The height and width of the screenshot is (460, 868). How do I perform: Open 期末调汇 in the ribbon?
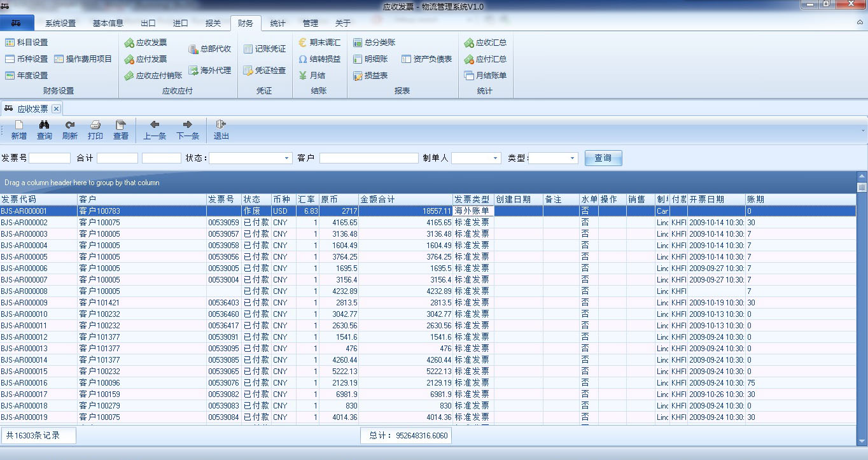(x=319, y=43)
